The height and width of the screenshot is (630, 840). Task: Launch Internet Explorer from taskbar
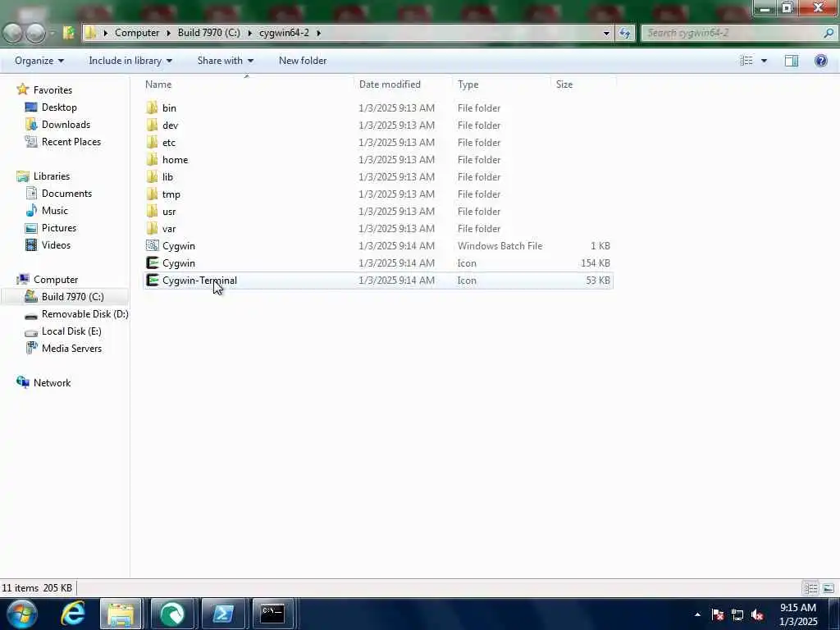pyautogui.click(x=73, y=614)
